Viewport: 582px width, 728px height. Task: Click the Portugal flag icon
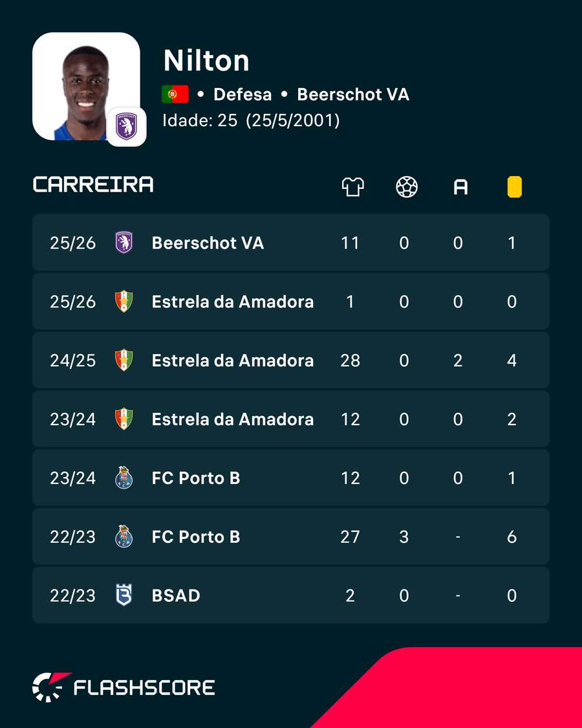tap(175, 94)
